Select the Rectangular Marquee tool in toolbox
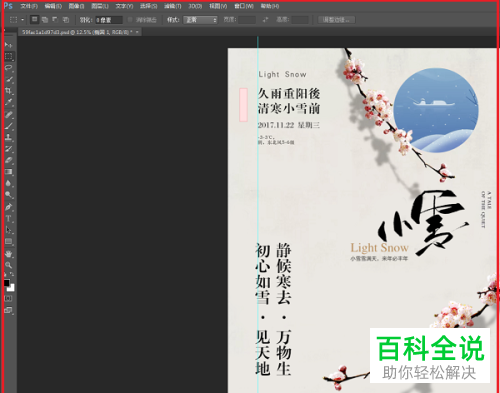The image size is (500, 393). pyautogui.click(x=9, y=56)
